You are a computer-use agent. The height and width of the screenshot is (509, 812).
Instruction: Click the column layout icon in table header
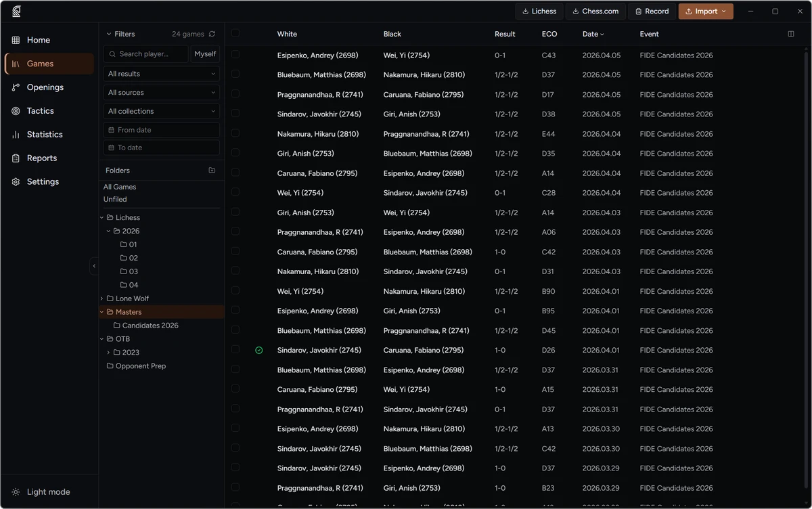[791, 34]
